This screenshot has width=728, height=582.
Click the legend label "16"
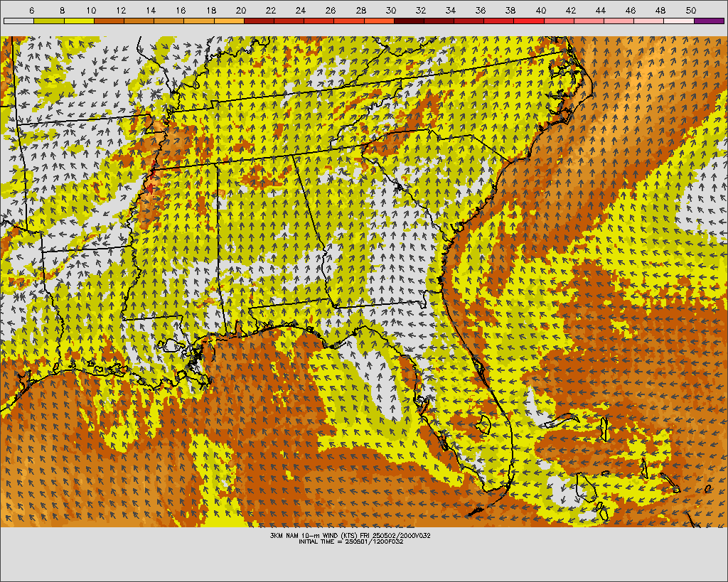click(x=181, y=10)
